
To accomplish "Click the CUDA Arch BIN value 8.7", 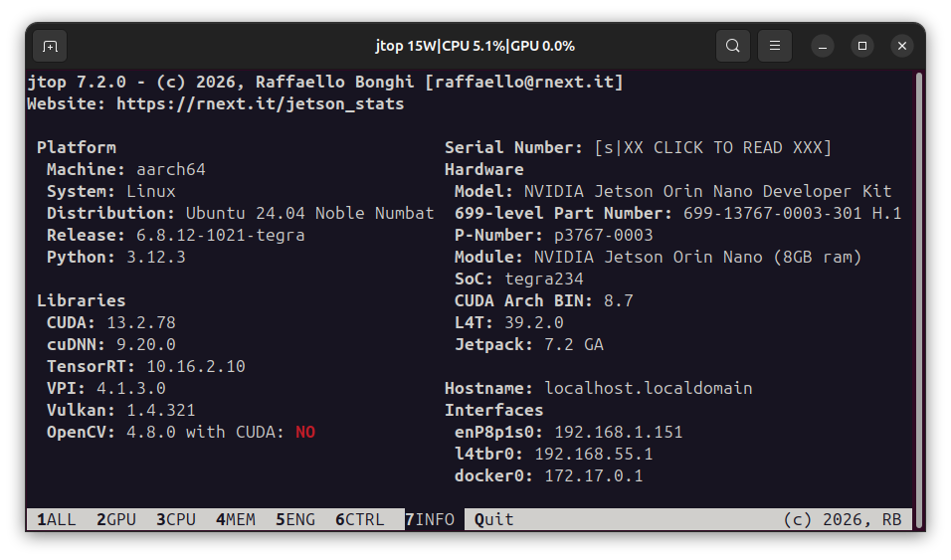I will pyautogui.click(x=619, y=301).
